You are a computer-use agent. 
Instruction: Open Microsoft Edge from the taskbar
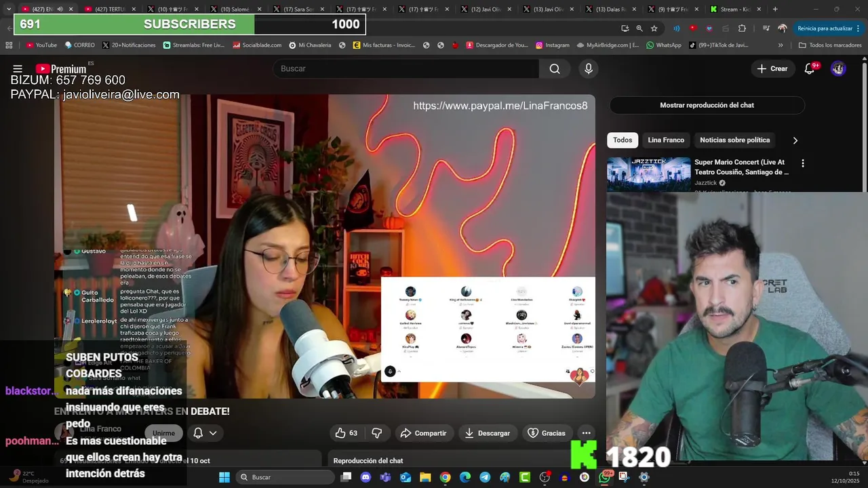465,477
